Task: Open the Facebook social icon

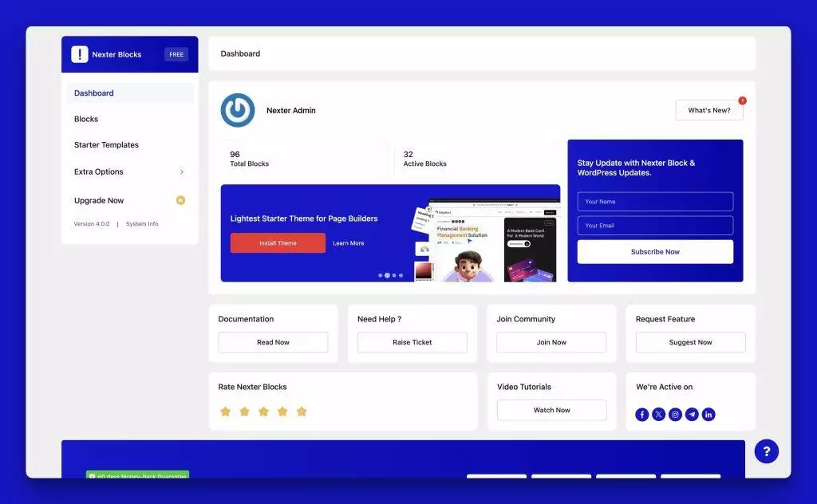Action: [642, 414]
